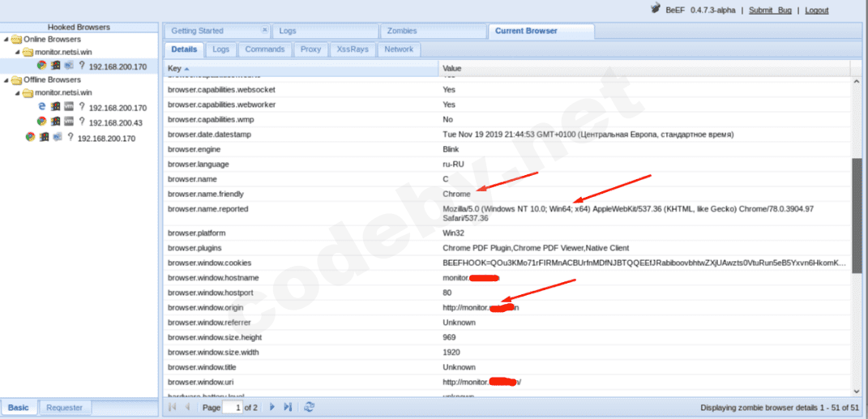Go to previous page of details
Viewport: 868px width, 419px height.
pyautogui.click(x=187, y=408)
